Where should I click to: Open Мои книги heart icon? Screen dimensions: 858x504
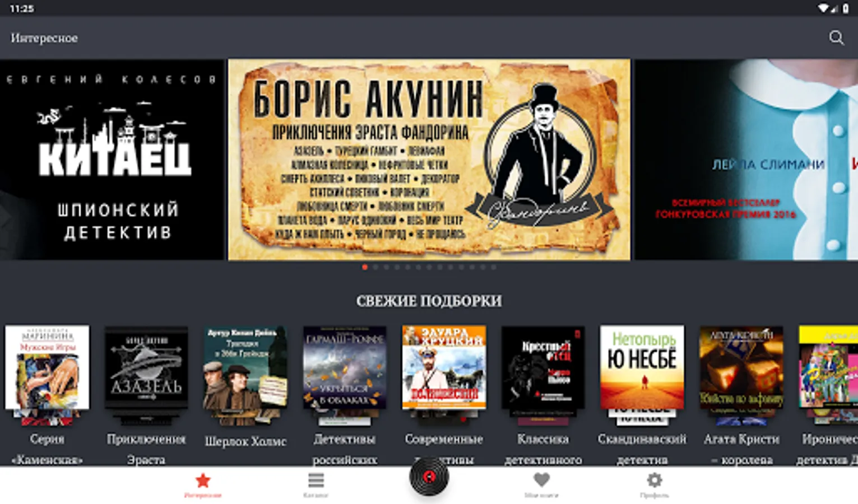point(541,480)
